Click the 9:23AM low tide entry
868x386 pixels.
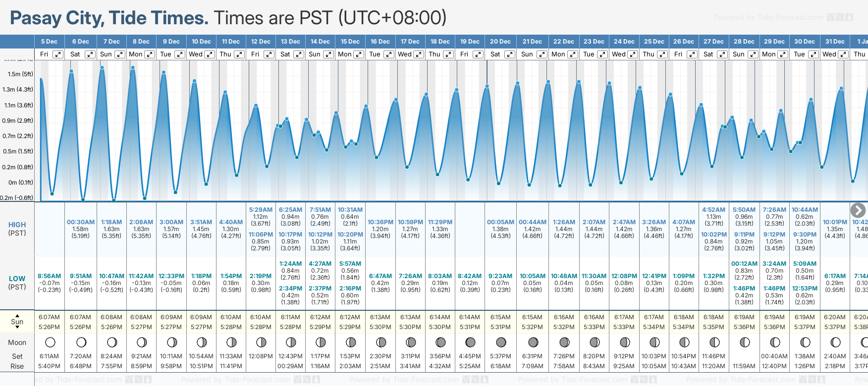tap(500, 276)
